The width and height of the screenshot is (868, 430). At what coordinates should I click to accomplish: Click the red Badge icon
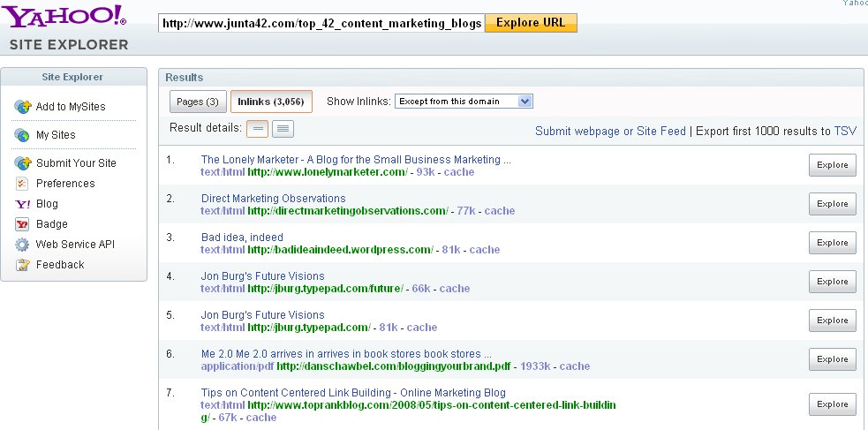pos(21,224)
